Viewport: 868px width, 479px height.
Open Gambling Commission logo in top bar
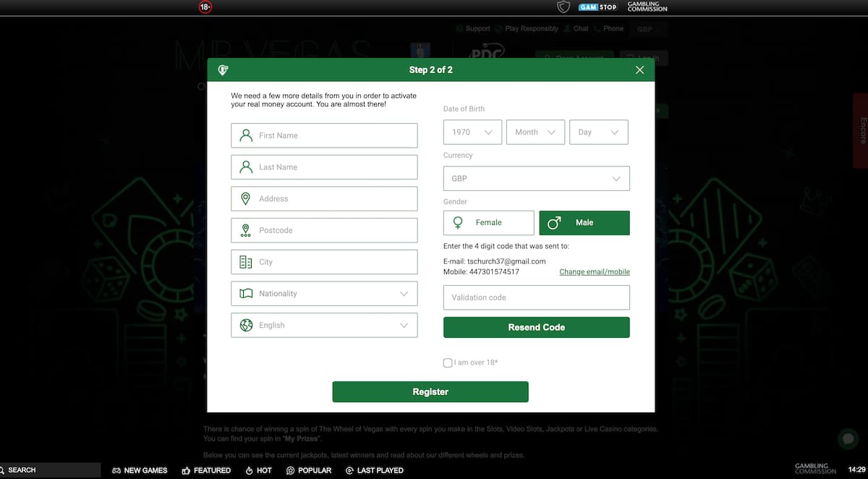pos(647,7)
